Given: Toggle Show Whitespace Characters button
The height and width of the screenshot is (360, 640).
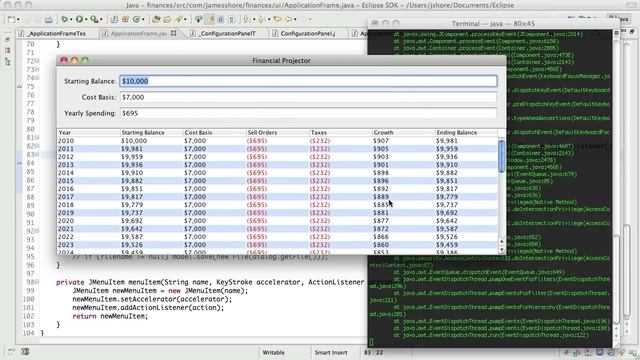Looking at the screenshot, I should pyautogui.click(x=231, y=19).
